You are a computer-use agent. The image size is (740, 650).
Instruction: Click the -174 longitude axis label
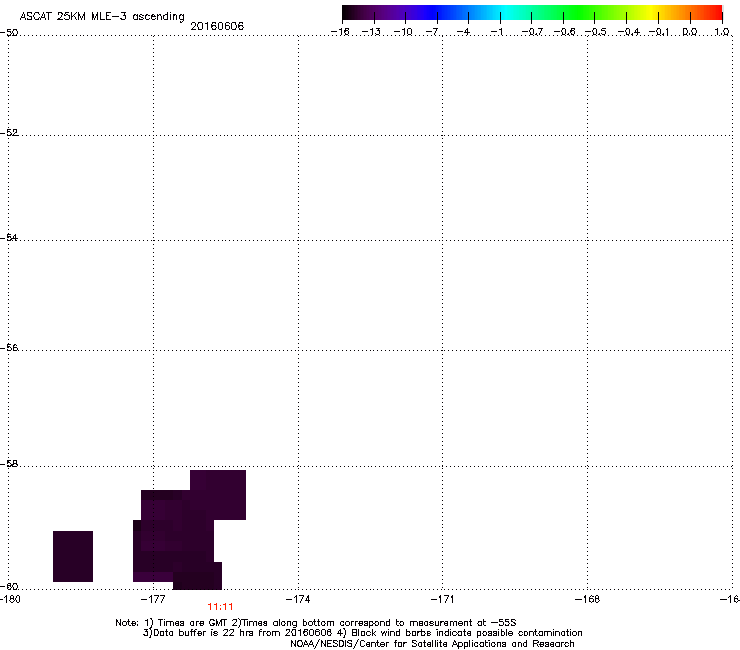click(298, 599)
